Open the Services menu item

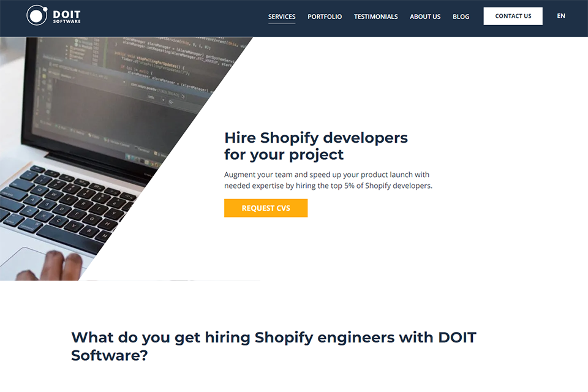point(282,17)
